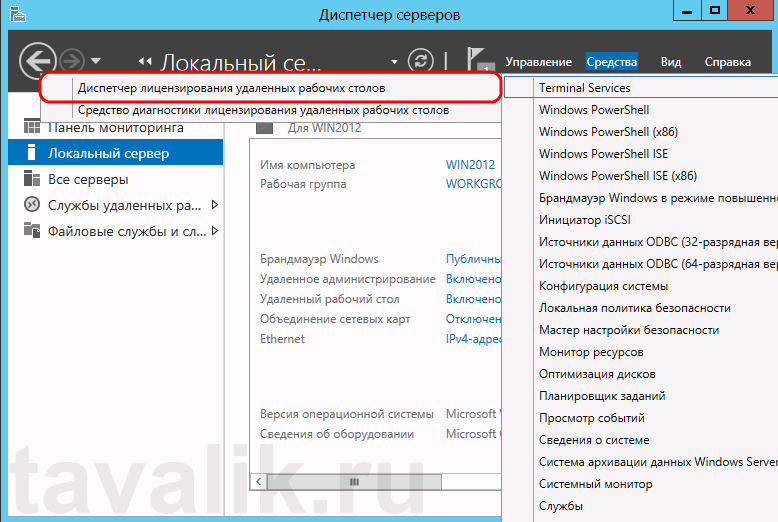This screenshot has height=522, width=778.
Task: Click the Публичный firewall status link
Action: pos(473,259)
